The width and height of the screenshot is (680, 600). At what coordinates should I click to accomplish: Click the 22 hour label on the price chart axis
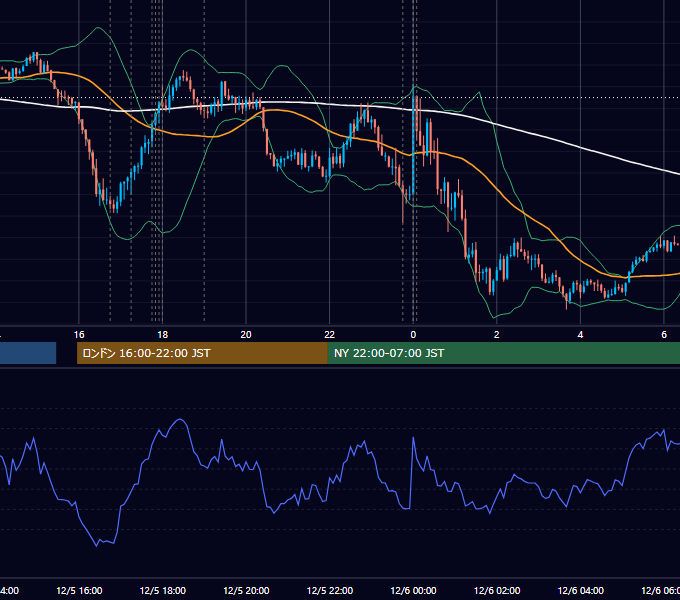tap(330, 335)
